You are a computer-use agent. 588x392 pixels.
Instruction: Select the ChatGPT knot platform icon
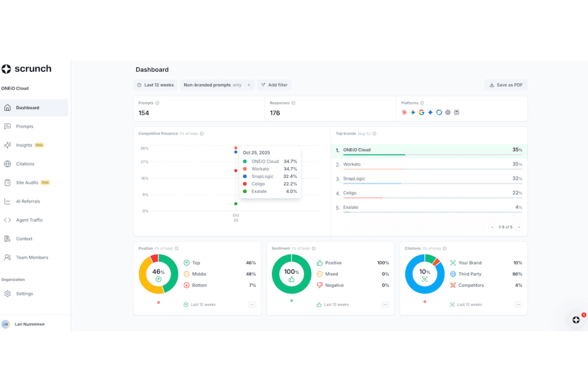pyautogui.click(x=448, y=112)
